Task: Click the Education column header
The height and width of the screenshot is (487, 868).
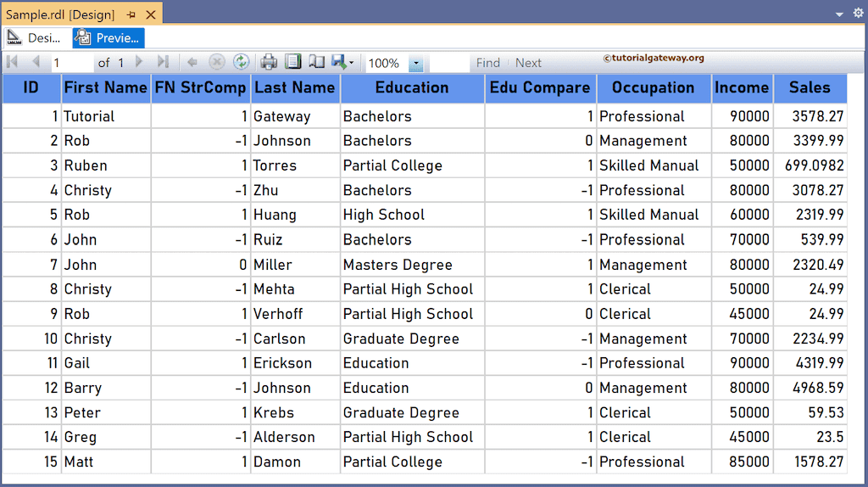Action: (413, 88)
